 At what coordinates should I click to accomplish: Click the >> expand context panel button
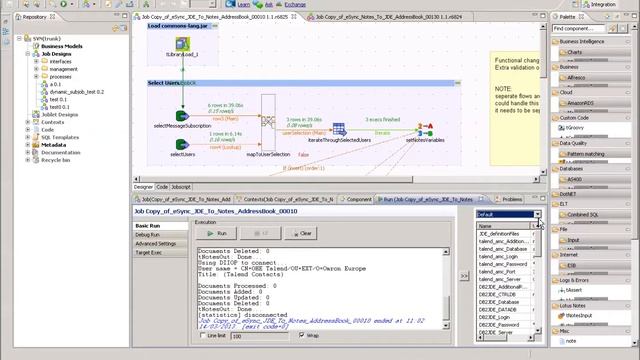(464, 276)
